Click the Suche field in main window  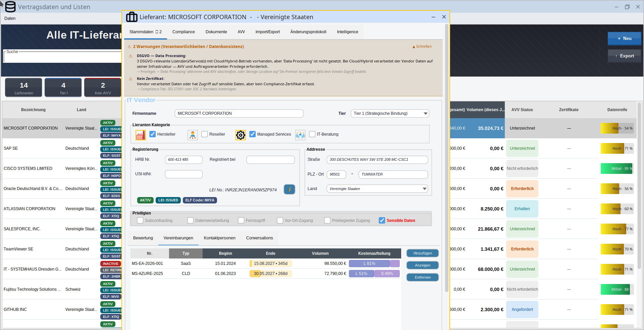pos(63,57)
